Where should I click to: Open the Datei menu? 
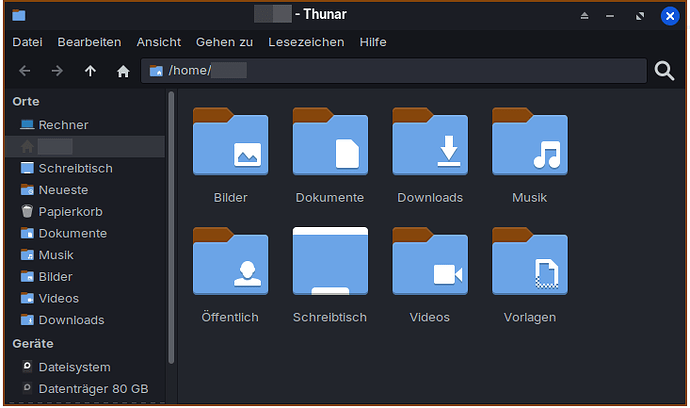pos(27,42)
